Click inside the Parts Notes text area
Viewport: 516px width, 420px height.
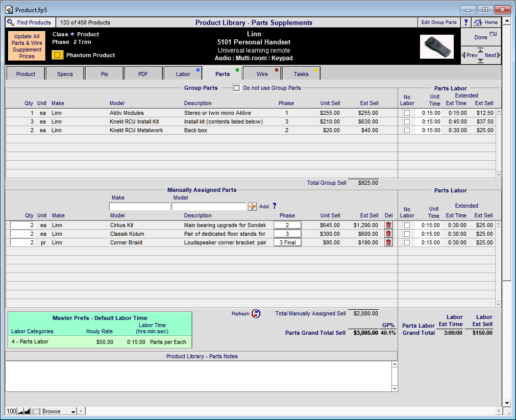point(199,376)
